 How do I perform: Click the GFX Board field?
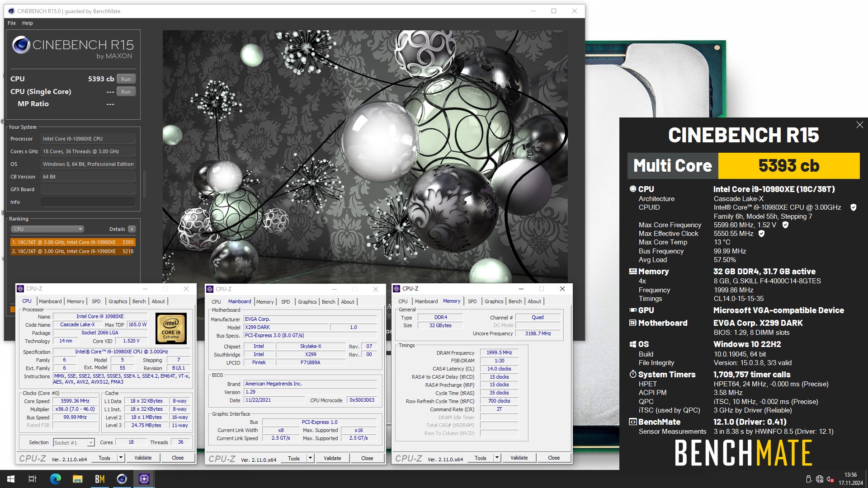point(88,189)
